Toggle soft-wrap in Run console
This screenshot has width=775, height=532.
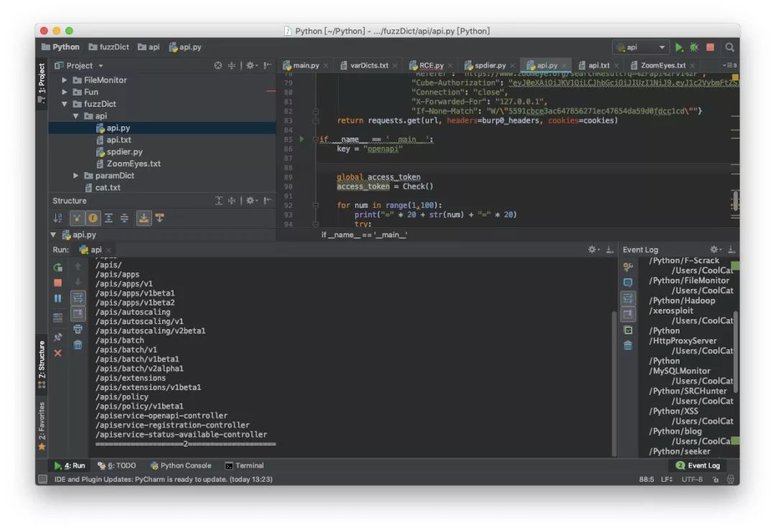pyautogui.click(x=78, y=298)
